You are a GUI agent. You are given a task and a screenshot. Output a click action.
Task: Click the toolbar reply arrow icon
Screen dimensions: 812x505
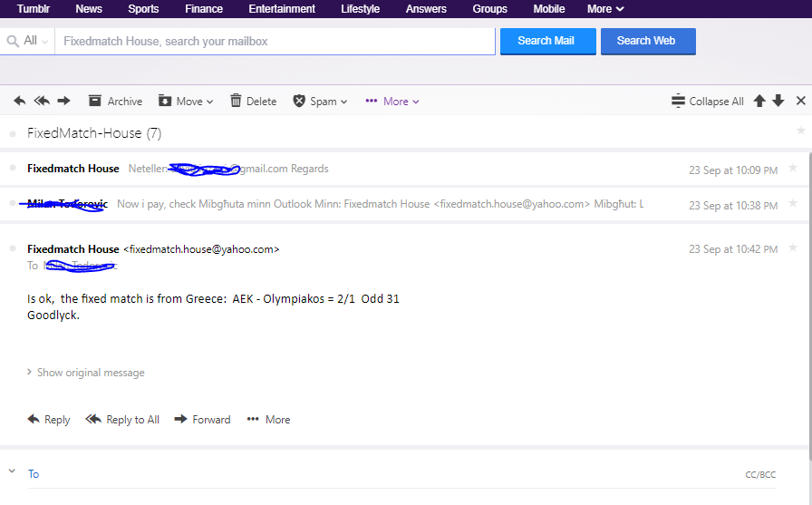click(20, 101)
